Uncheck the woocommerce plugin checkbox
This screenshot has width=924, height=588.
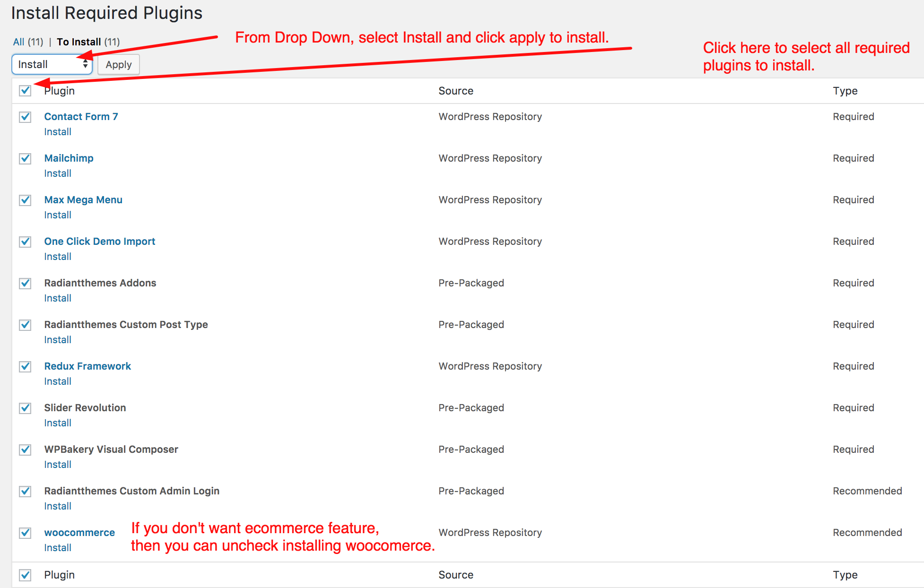(26, 533)
